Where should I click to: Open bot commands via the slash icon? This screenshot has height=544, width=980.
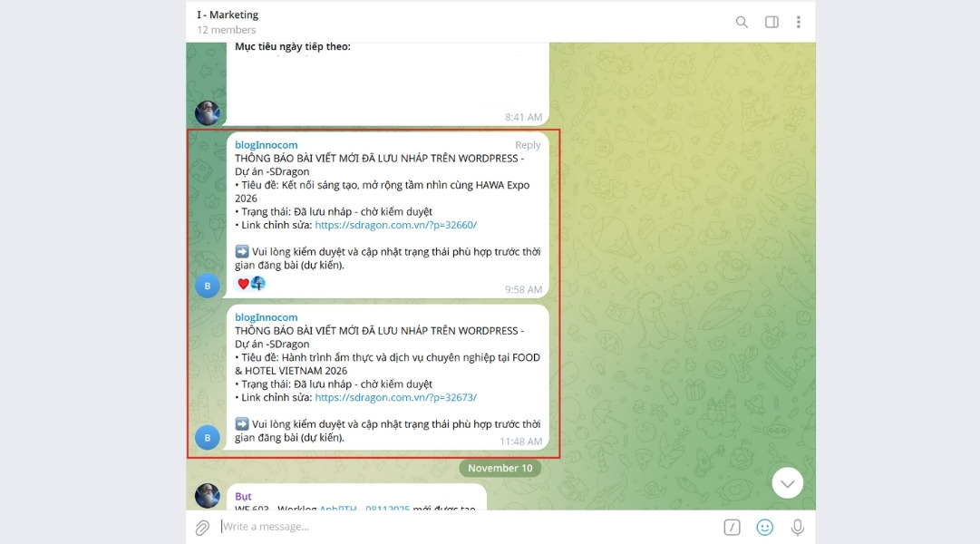tap(733, 527)
